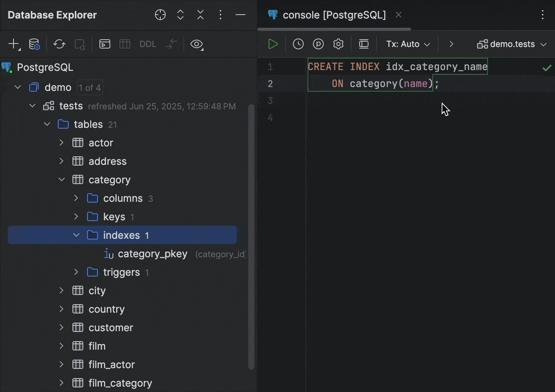The image size is (555, 392).
Task: Click the Database Explorer title
Action: [x=52, y=15]
